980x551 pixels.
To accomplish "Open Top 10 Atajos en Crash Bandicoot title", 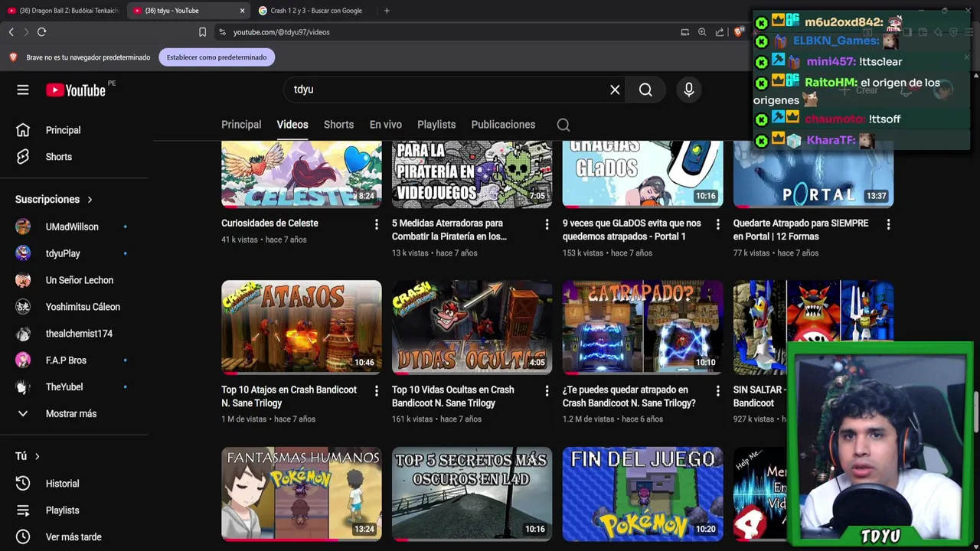I will (289, 396).
